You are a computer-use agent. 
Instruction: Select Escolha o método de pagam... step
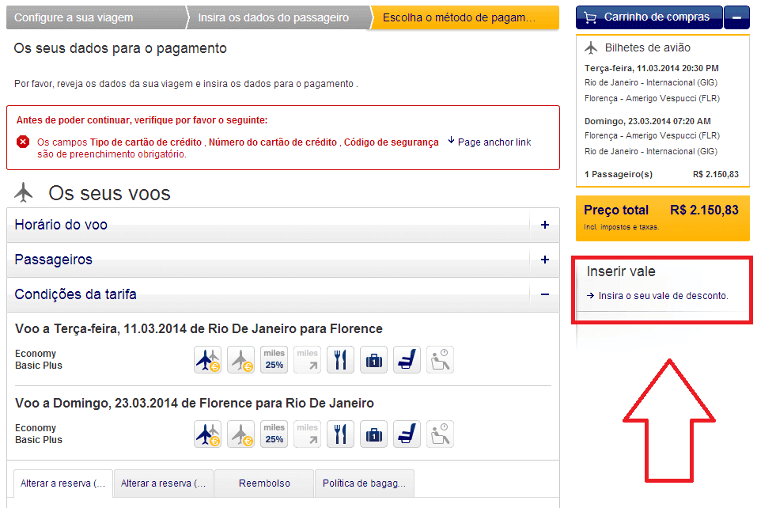[465, 17]
